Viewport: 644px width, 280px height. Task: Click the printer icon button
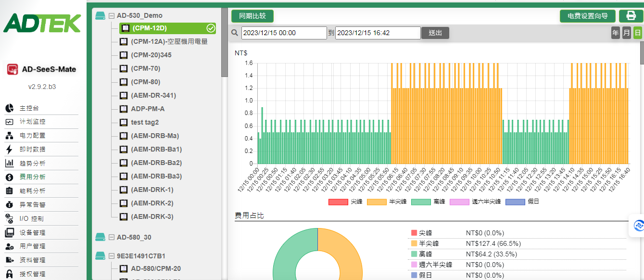631,16
